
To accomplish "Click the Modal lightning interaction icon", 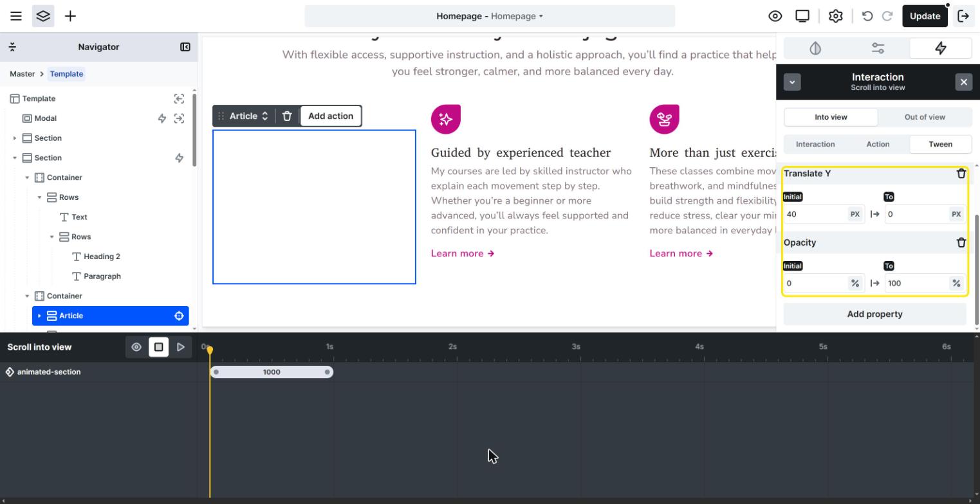I will click(162, 118).
